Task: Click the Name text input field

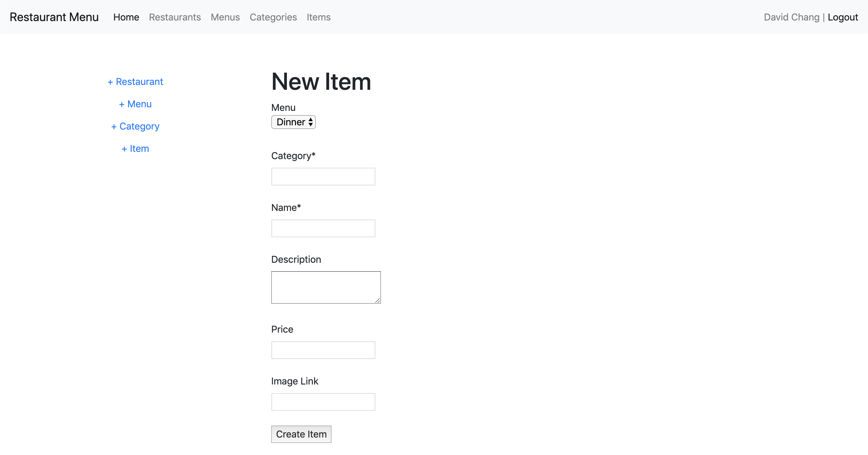Action: point(323,228)
